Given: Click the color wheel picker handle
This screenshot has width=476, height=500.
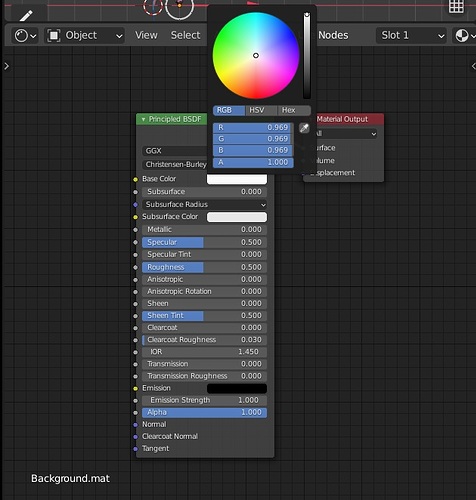Looking at the screenshot, I should tap(256, 55).
